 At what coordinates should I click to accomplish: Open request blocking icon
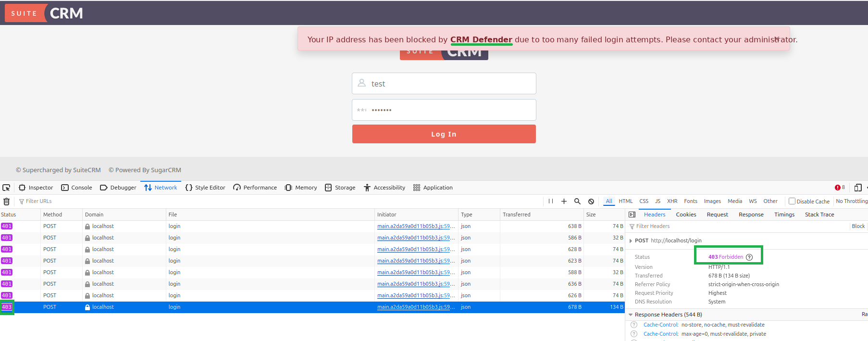(x=591, y=202)
